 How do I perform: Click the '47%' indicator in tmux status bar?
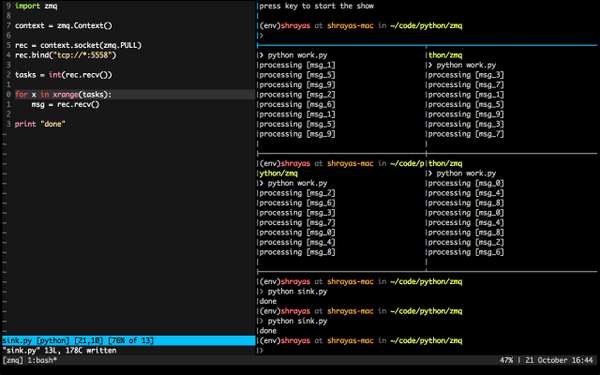(506, 360)
